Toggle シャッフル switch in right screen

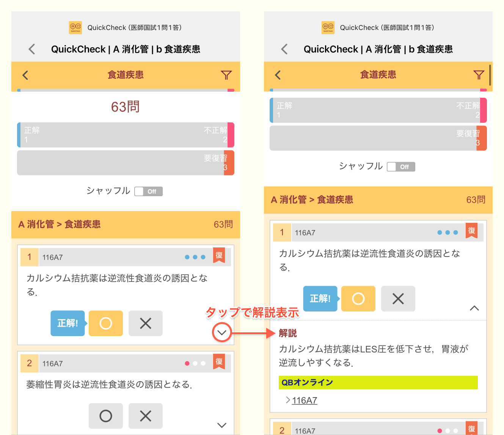click(x=401, y=167)
